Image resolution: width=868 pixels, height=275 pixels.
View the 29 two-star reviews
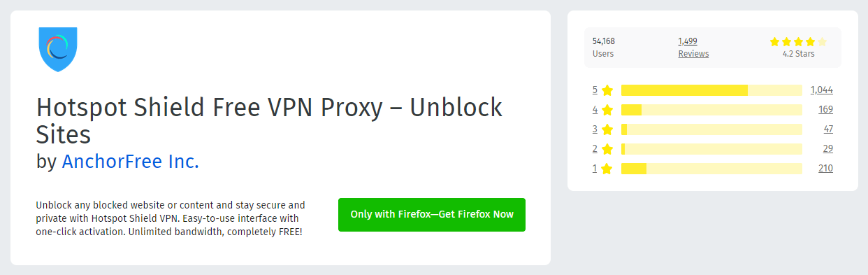point(828,149)
